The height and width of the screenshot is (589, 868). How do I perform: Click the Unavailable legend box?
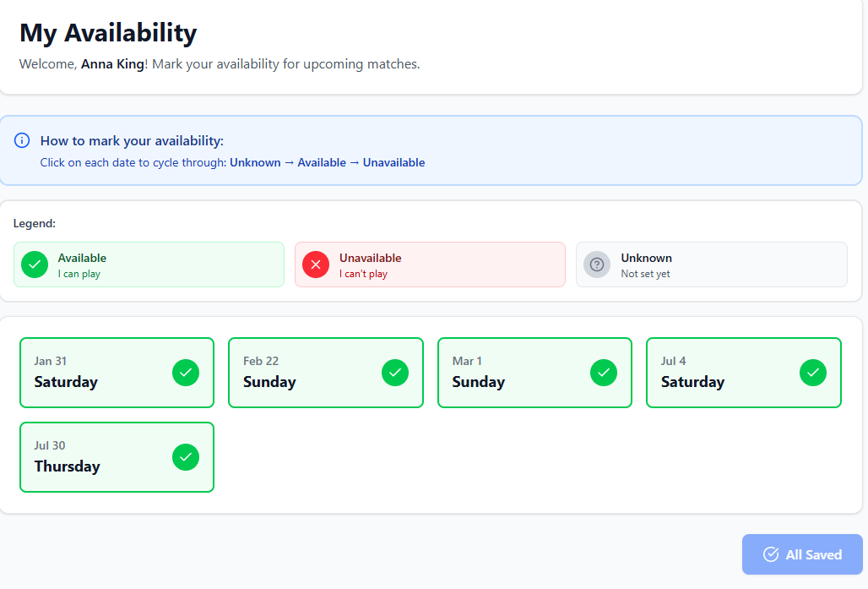coord(430,265)
